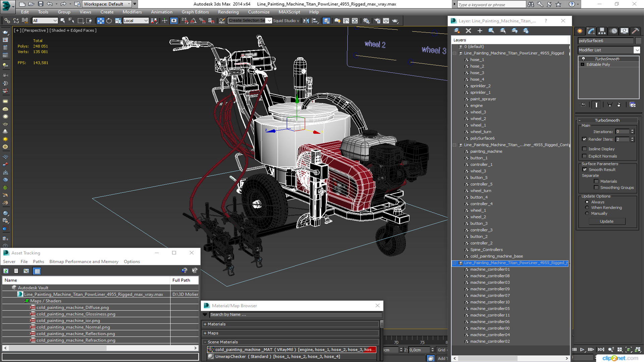Viewport: 644px width, 362px height.
Task: Click the Table View icon in Asset Tracking
Action: pos(37,271)
